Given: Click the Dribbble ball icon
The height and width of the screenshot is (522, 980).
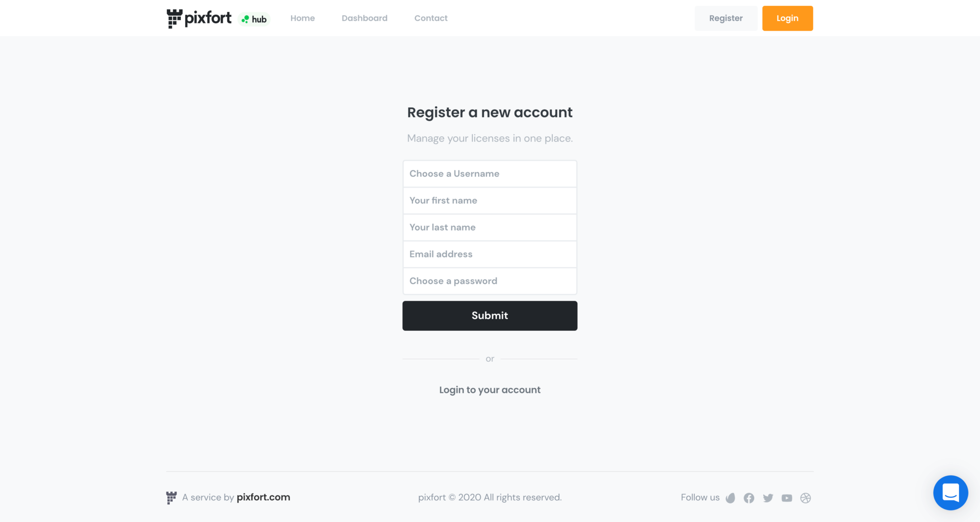Looking at the screenshot, I should point(805,498).
